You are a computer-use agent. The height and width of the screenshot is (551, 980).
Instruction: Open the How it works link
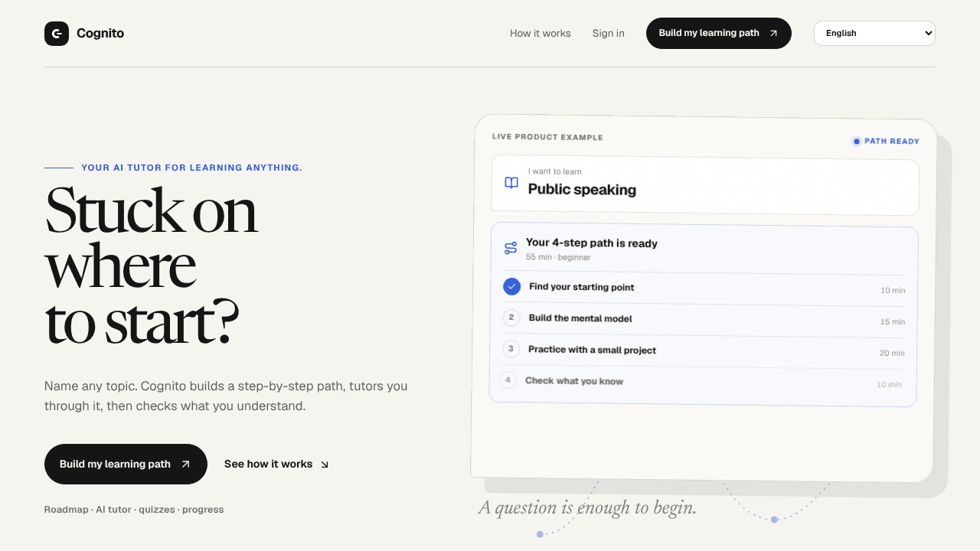click(541, 34)
